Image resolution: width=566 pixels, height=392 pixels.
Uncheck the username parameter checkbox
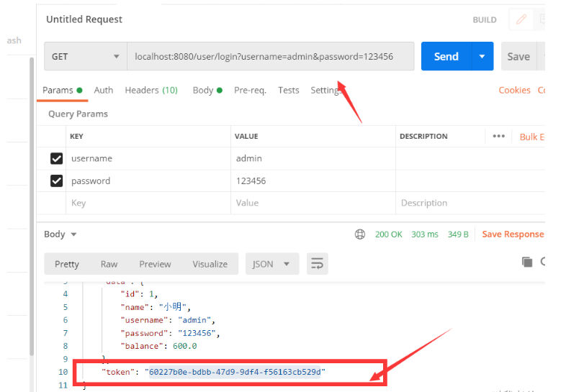(x=56, y=158)
